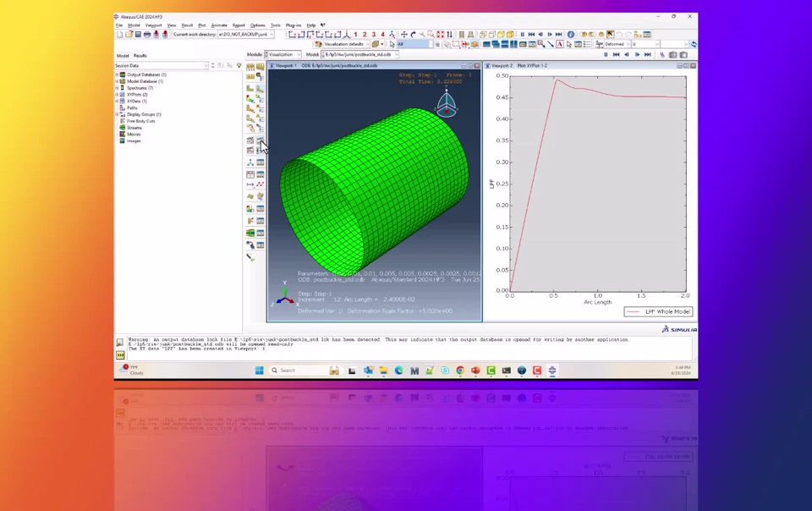Click the create field output table icon

click(250, 196)
